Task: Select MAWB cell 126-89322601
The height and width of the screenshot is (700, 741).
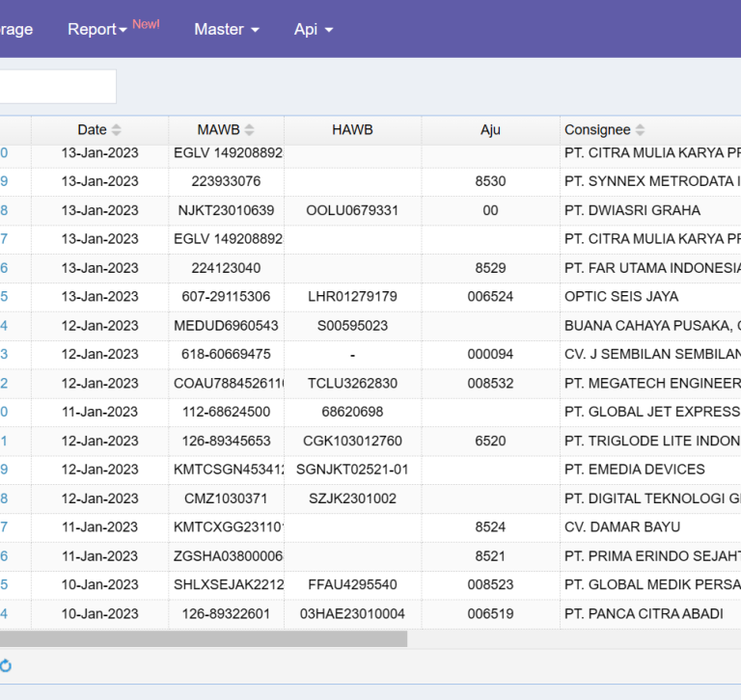Action: click(x=226, y=613)
